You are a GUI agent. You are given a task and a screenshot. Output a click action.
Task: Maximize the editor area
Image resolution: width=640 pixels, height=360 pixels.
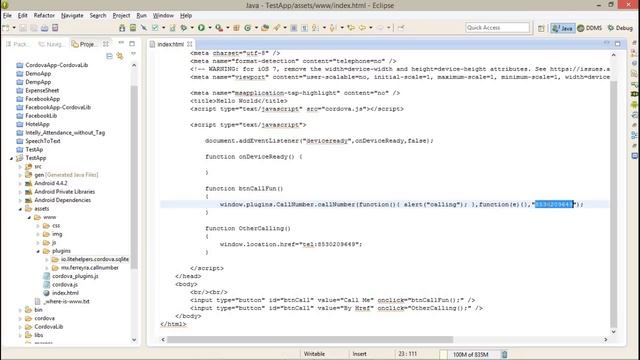point(618,43)
